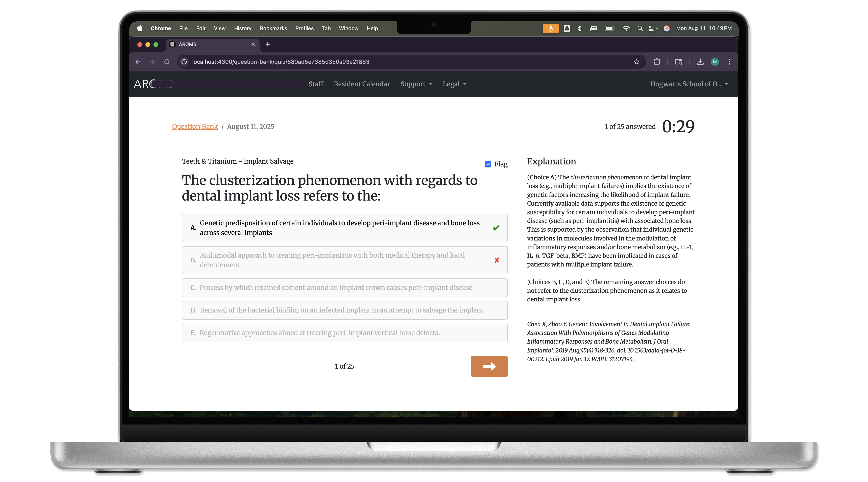
Task: Open the Chrome extensions puzzle icon
Action: coord(657,62)
